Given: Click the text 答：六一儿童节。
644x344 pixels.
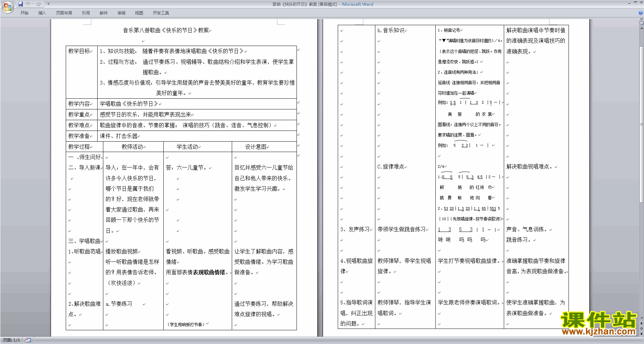Looking at the screenshot, I should coord(187,167).
